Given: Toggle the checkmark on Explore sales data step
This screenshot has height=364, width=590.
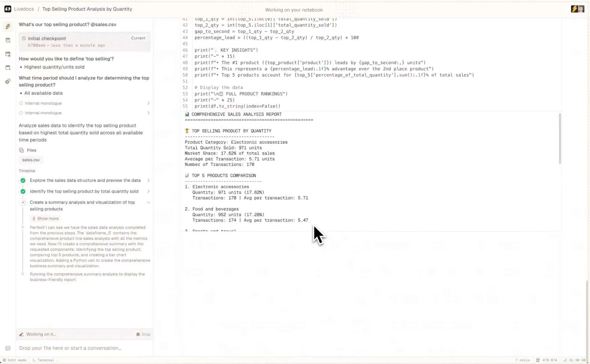Looking at the screenshot, I should click(x=22, y=180).
